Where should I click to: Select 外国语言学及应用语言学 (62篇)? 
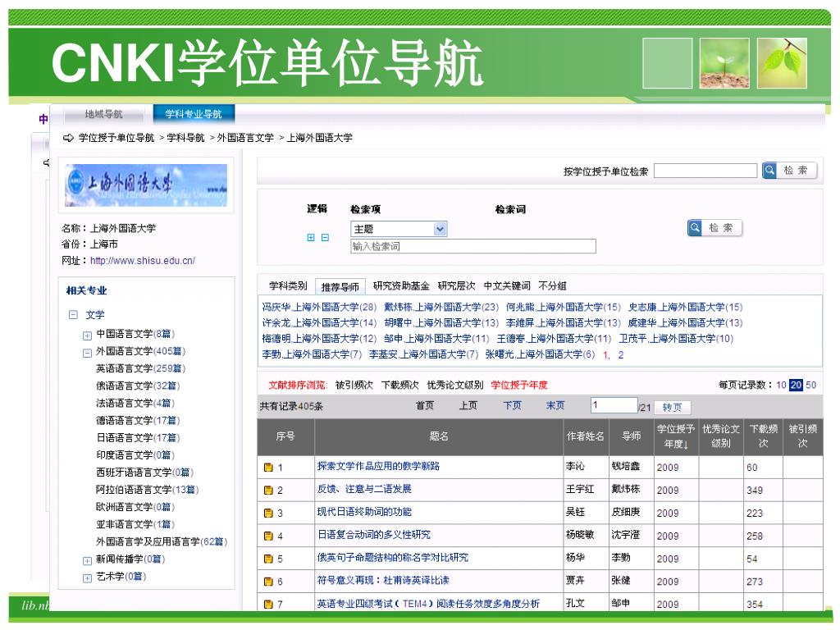point(162,541)
